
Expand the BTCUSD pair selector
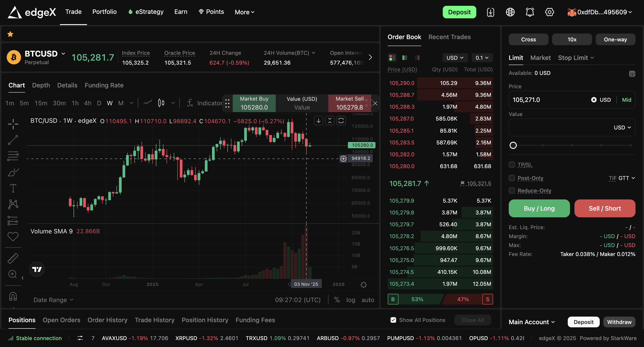[63, 53]
